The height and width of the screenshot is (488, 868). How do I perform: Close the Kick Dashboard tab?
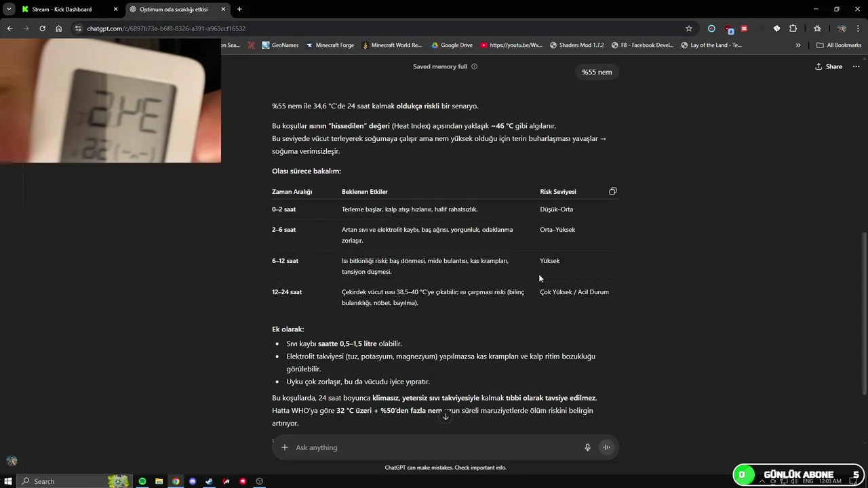[x=115, y=9]
